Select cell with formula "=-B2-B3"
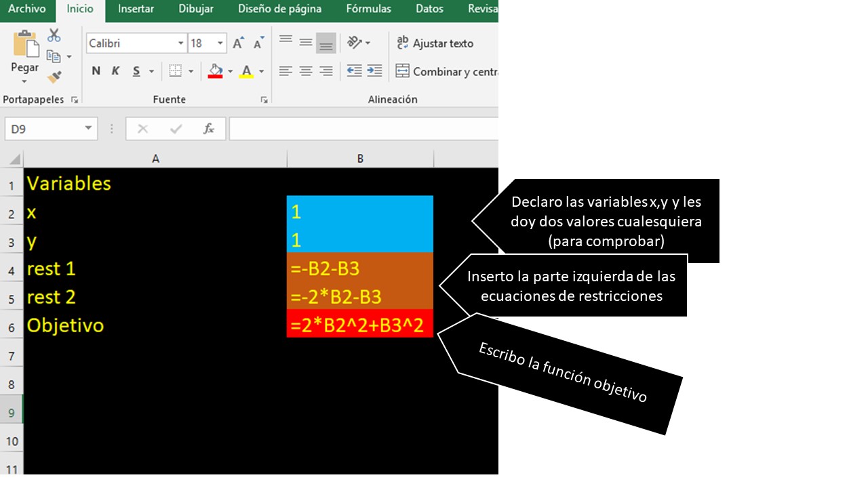This screenshot has width=868, height=488. click(x=360, y=267)
